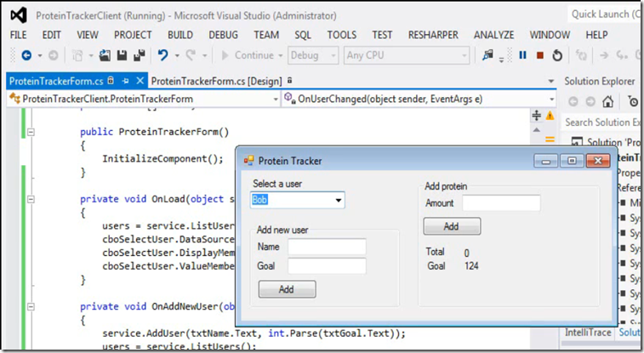The height and width of the screenshot is (353, 644).
Task: Open the WINDOW menu
Action: click(x=550, y=35)
